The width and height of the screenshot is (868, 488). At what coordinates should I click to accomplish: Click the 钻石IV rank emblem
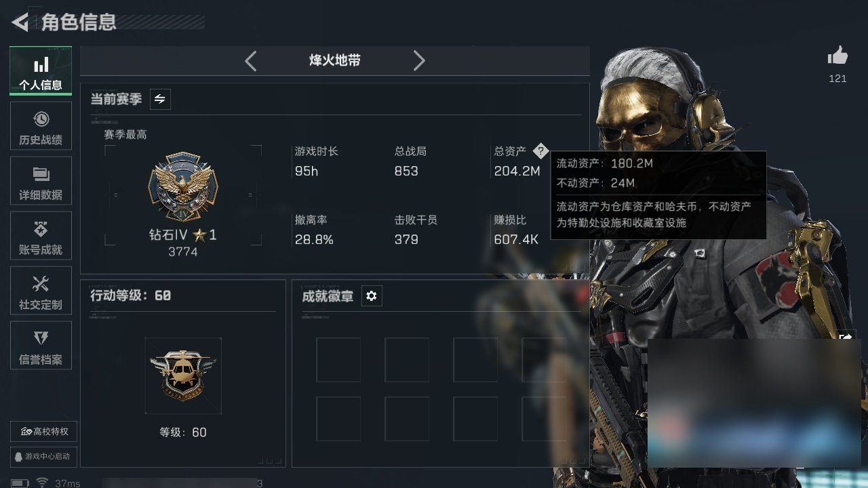183,186
